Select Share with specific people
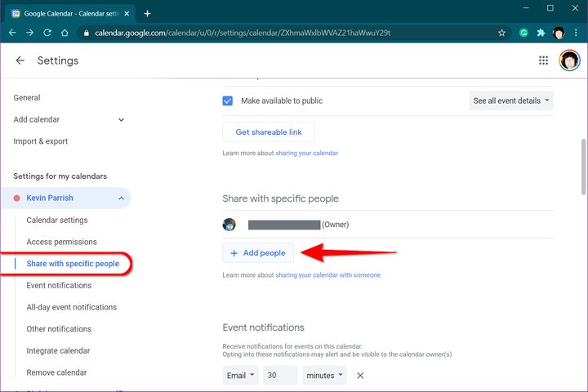This screenshot has width=588, height=392. point(73,264)
